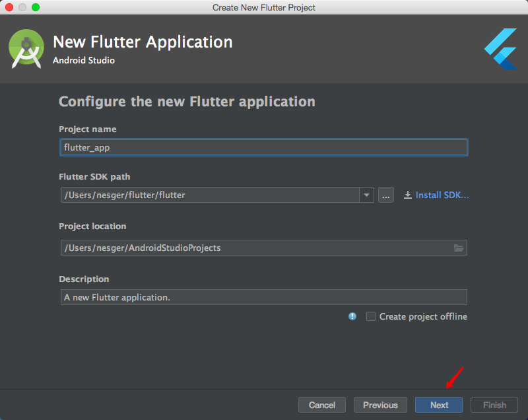Screen dimensions: 528x420
Task: Focus the Project name text field
Action: (x=263, y=147)
